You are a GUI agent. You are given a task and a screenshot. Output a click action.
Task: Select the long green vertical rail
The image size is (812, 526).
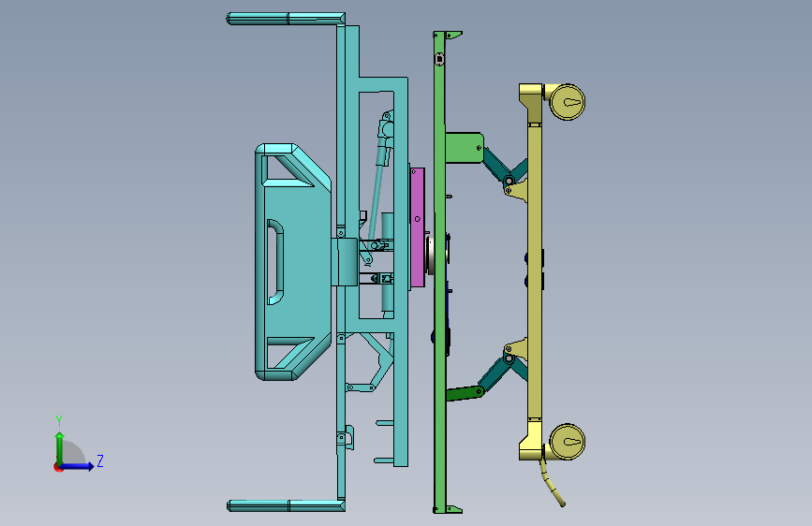click(x=439, y=272)
